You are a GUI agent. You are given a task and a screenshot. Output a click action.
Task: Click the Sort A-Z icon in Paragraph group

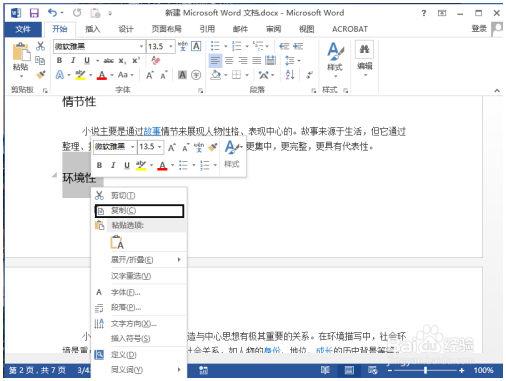tap(290, 75)
